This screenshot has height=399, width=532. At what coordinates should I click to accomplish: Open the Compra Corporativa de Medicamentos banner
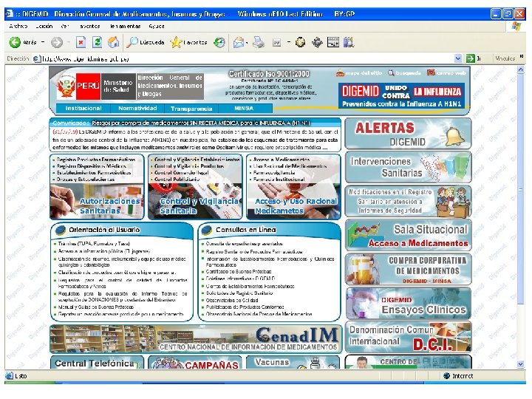click(408, 269)
